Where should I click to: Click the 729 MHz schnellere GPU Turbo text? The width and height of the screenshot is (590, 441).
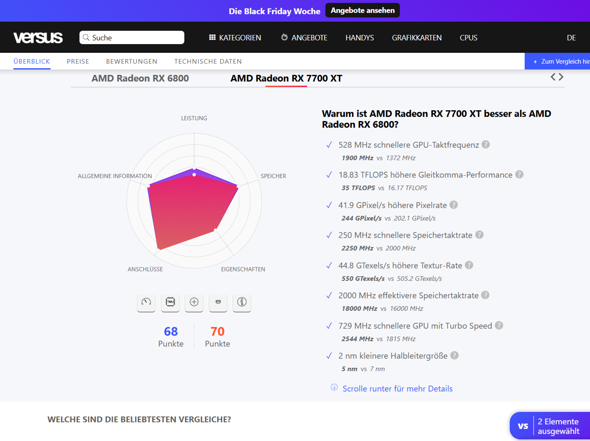click(415, 326)
